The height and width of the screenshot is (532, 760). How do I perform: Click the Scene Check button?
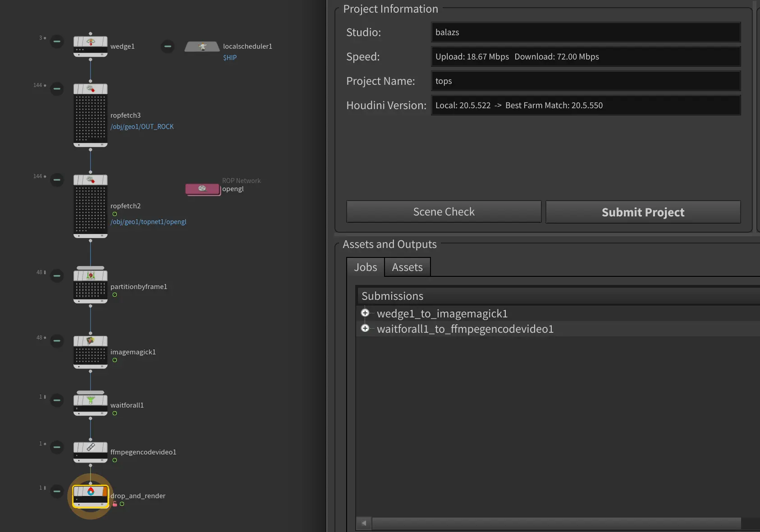pos(444,212)
